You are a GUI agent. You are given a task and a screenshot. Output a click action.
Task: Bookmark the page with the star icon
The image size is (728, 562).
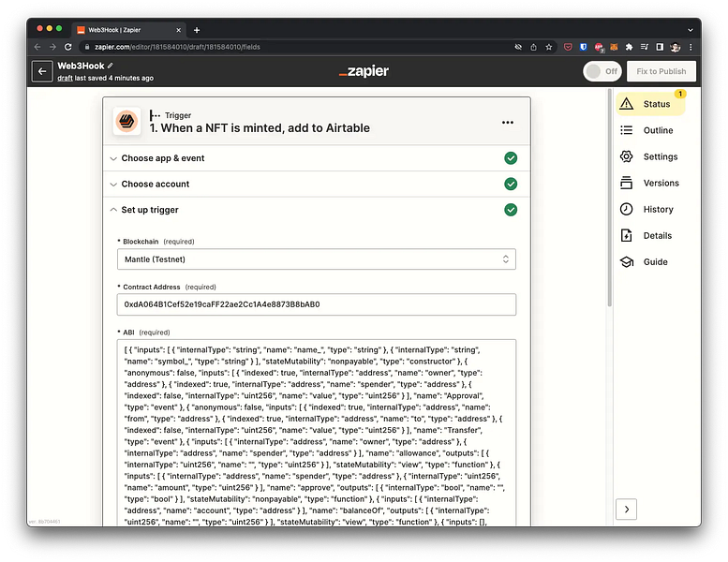point(549,47)
